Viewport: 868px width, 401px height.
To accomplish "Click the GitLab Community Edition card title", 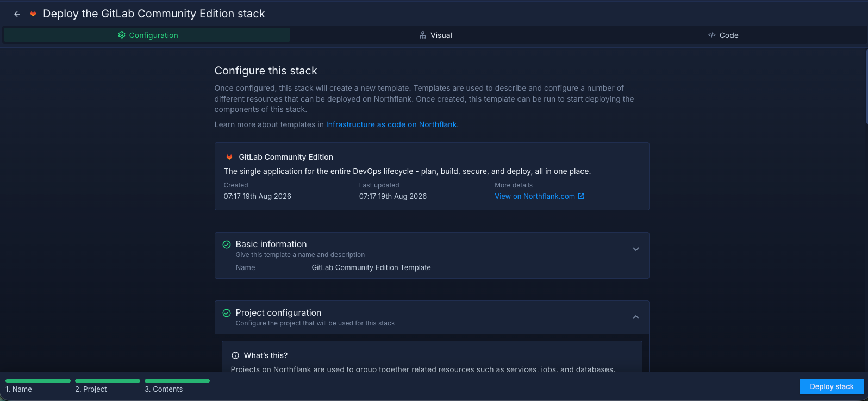I will (286, 157).
